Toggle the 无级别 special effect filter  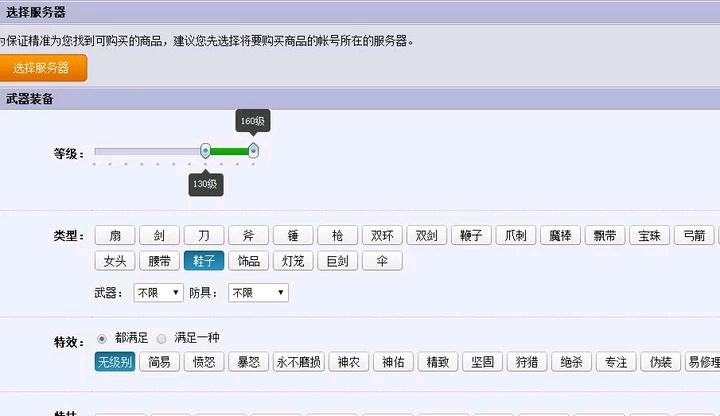tap(114, 362)
